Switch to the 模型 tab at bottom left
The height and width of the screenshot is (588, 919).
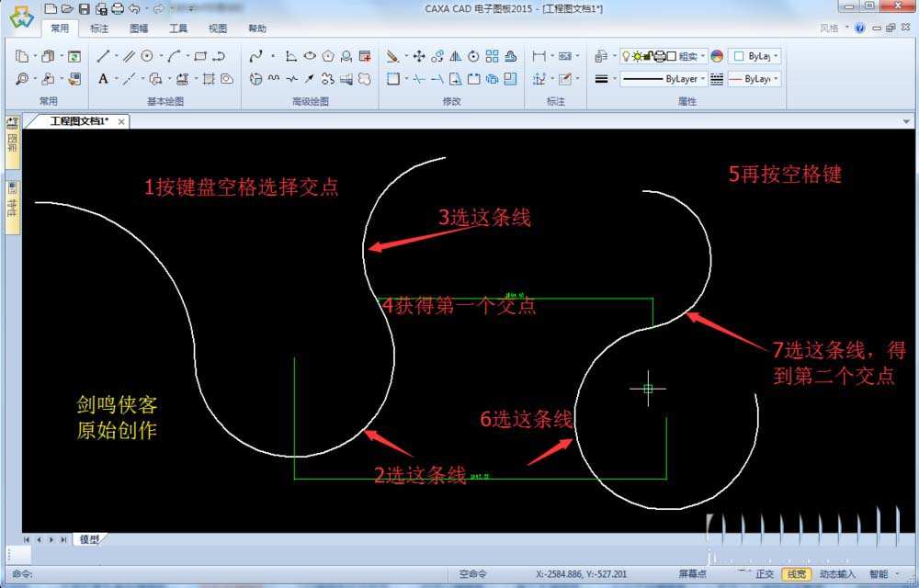click(x=88, y=540)
